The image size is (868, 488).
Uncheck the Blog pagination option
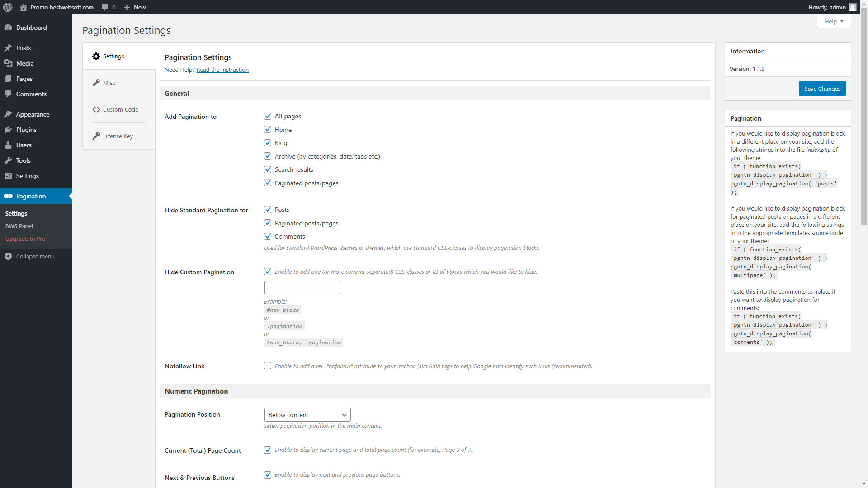pos(268,142)
